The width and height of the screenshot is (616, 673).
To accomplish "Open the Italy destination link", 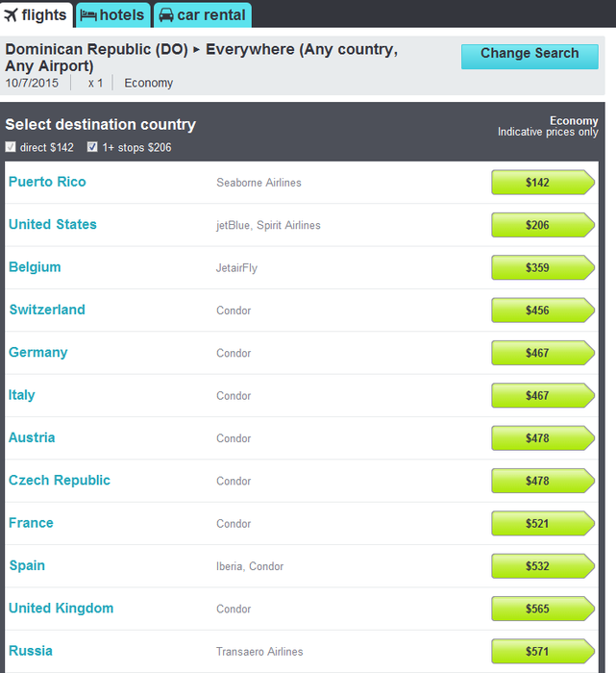I will click(22, 395).
